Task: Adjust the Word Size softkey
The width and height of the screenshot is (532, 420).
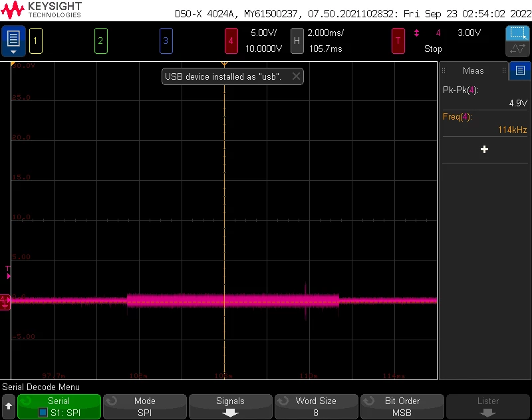Action: [317, 407]
